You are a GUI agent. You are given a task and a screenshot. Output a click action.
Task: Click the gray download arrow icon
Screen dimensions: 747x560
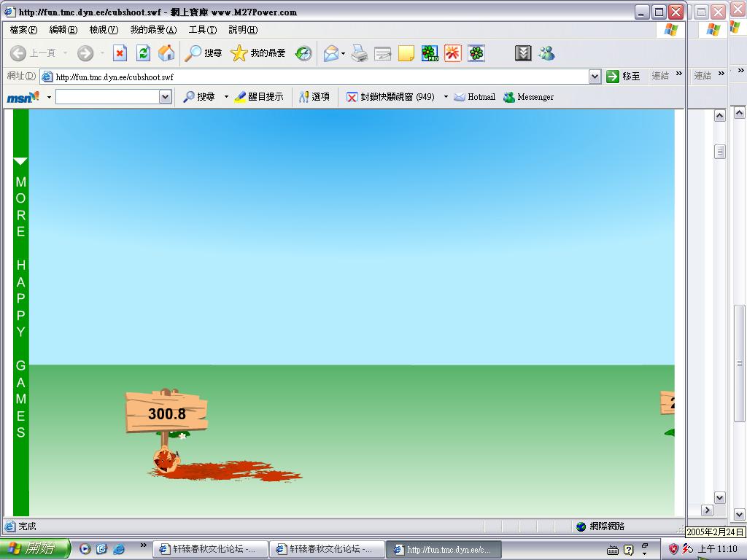pyautogui.click(x=523, y=52)
